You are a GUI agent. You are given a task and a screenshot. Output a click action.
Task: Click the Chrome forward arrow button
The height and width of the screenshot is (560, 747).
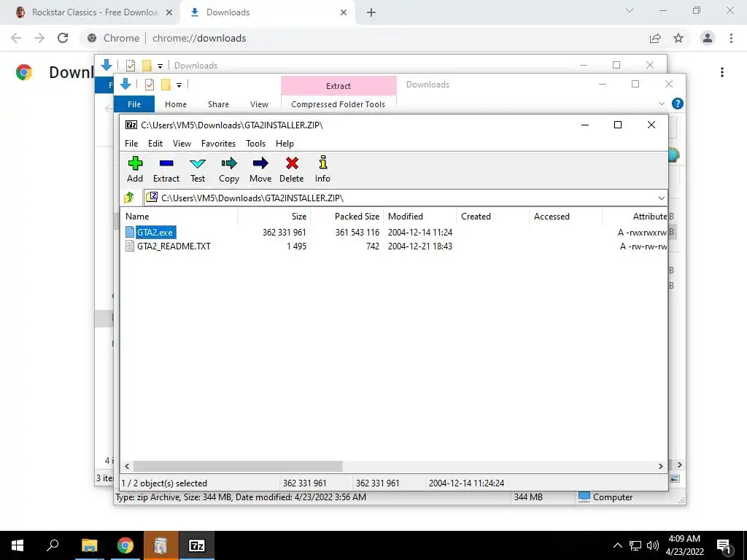tap(39, 38)
